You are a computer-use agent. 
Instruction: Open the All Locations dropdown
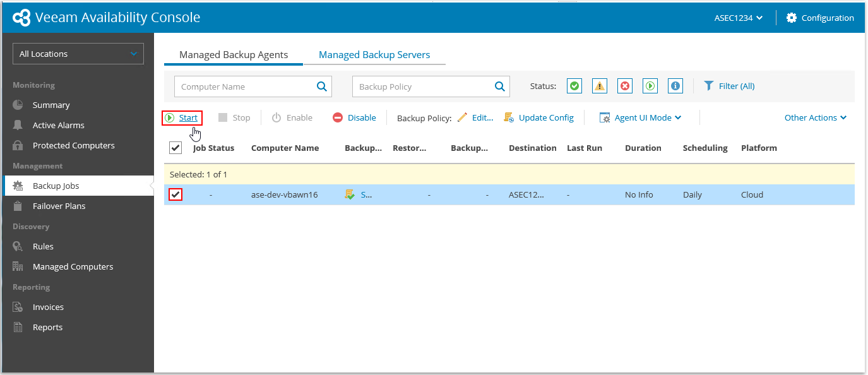78,54
